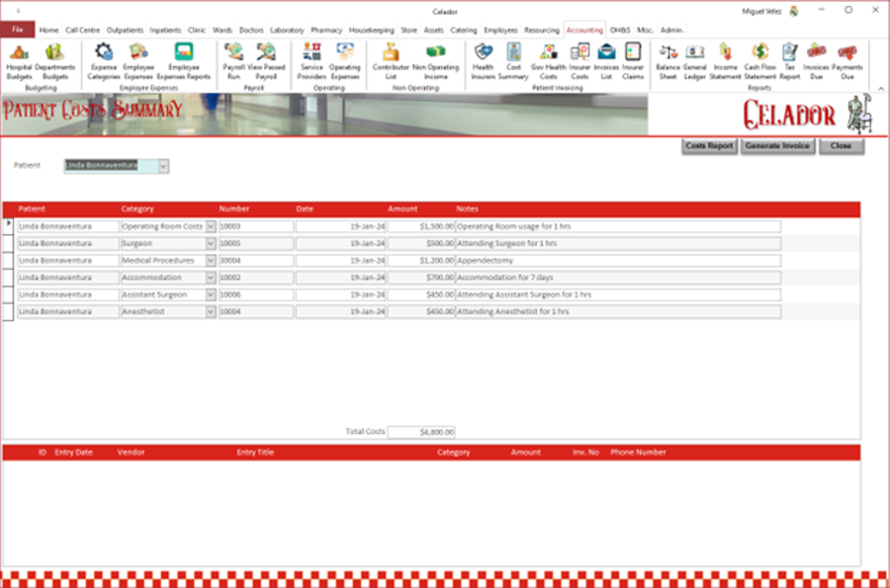Open the Invoices Due report
Viewport: 890px width, 588px height.
(x=818, y=61)
